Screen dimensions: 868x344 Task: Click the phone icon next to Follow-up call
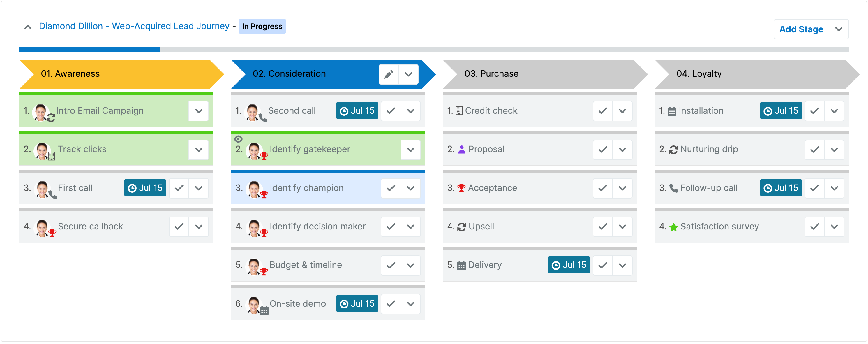point(673,188)
